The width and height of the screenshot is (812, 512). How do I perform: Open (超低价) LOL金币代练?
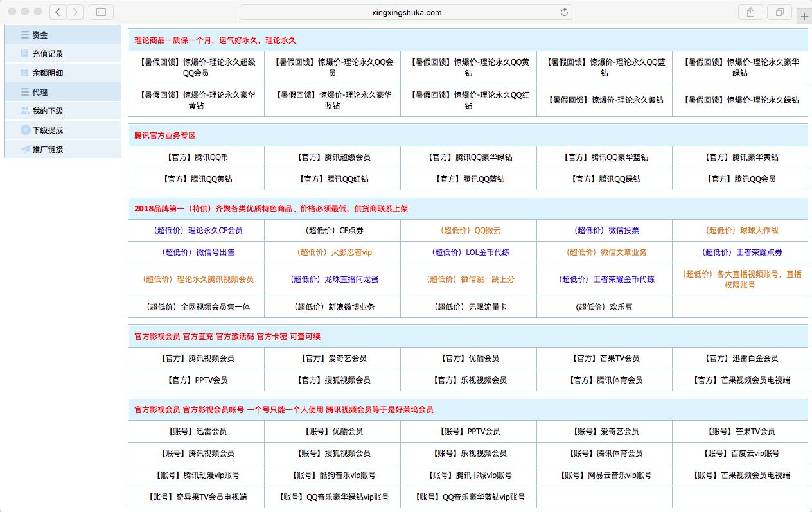click(468, 252)
